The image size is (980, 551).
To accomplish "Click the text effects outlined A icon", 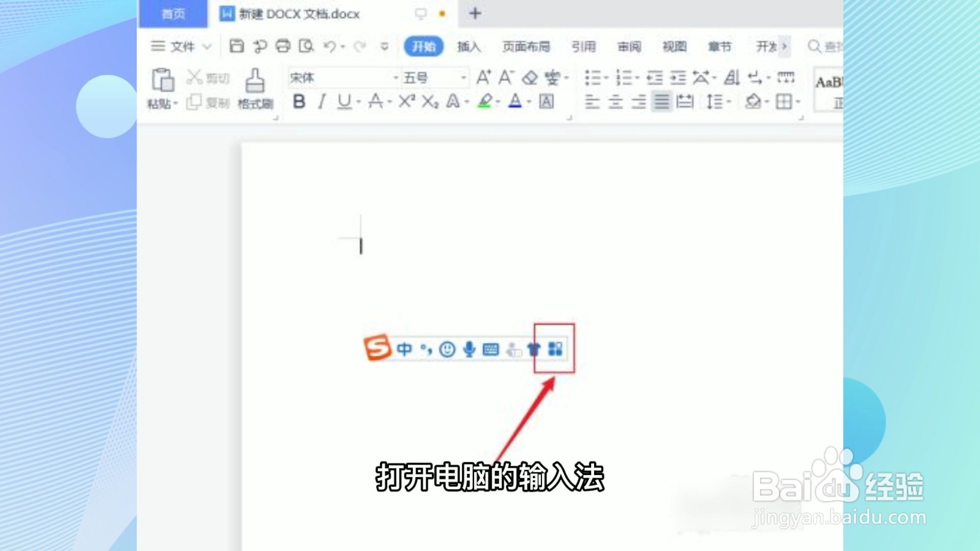I will [453, 102].
